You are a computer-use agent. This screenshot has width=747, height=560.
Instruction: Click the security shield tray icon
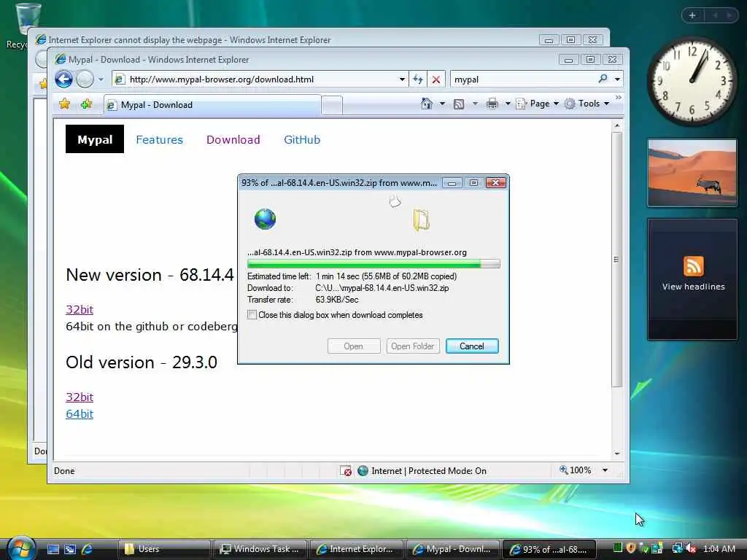pos(631,548)
